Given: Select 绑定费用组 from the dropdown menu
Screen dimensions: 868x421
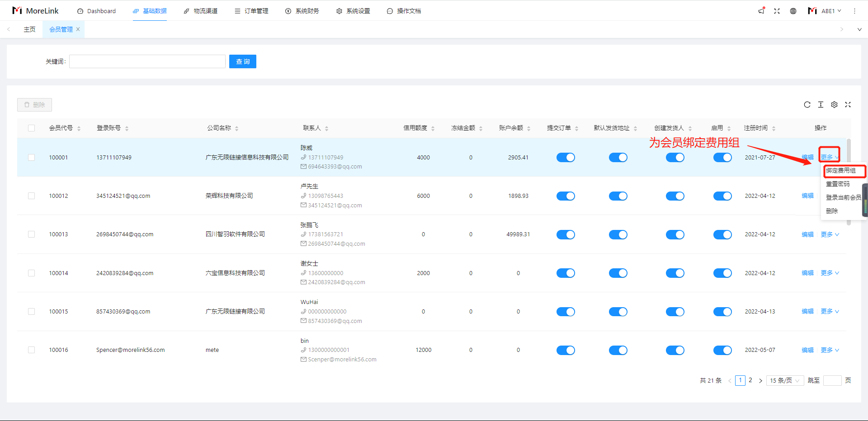Looking at the screenshot, I should click(x=841, y=171).
